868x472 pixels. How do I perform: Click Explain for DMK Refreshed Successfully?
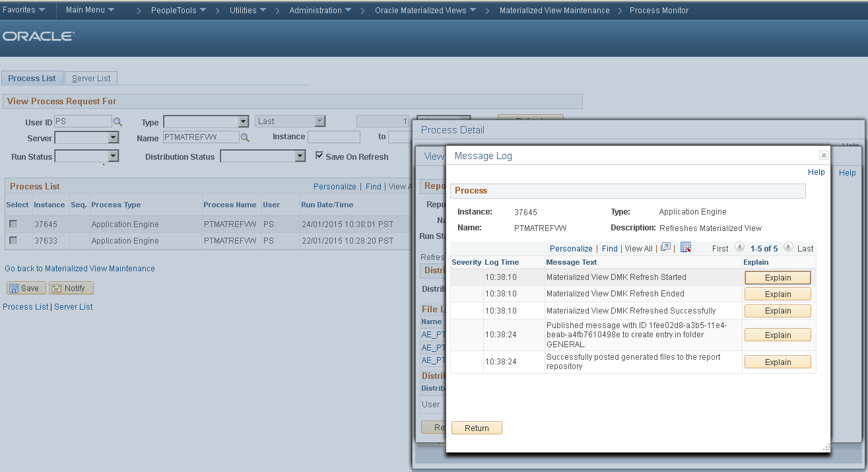coord(778,311)
